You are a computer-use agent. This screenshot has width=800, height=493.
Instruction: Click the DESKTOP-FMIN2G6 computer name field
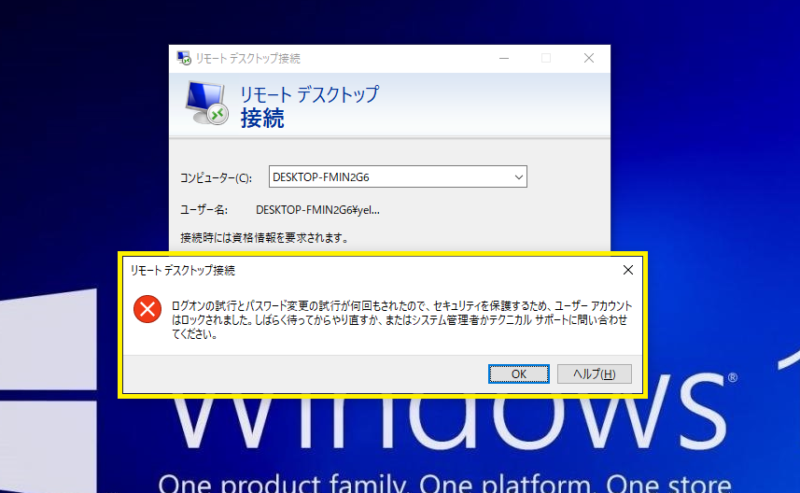coord(388,177)
